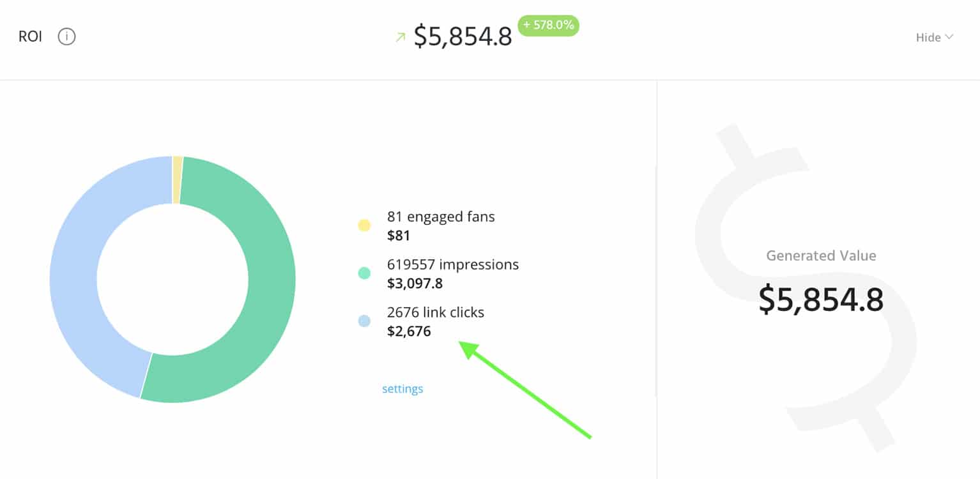The image size is (980, 479).
Task: Click the 2676 link clicks label
Action: pos(436,312)
